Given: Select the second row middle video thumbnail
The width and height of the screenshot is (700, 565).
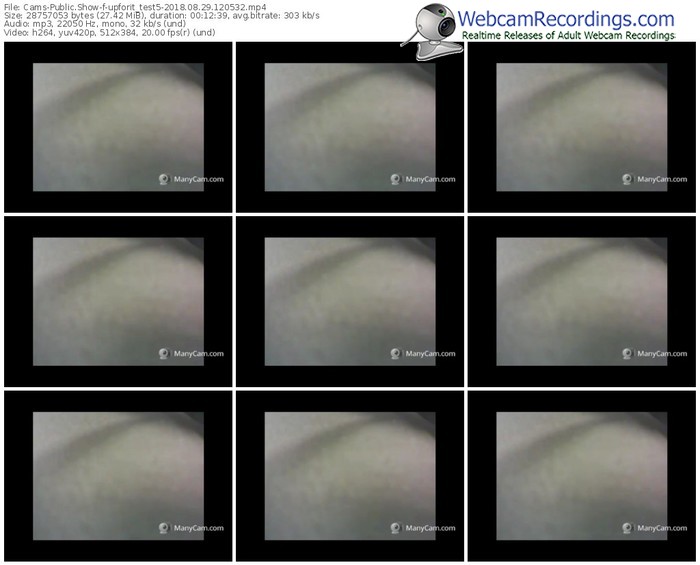Looking at the screenshot, I should [x=349, y=301].
